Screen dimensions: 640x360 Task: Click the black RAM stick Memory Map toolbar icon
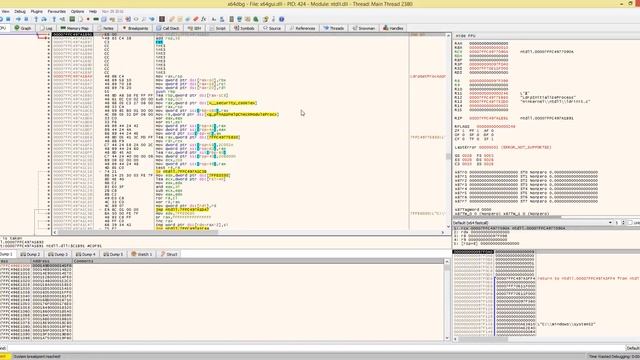coord(96,19)
